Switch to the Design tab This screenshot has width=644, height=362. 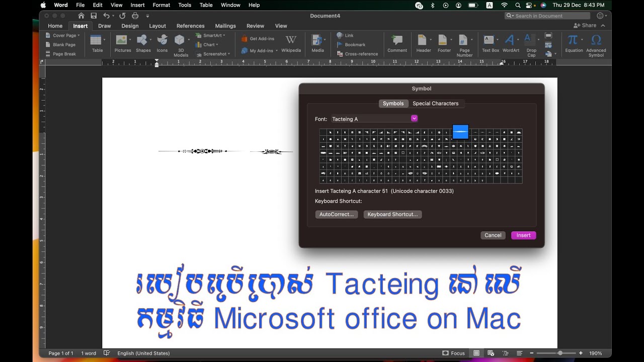coord(130,26)
